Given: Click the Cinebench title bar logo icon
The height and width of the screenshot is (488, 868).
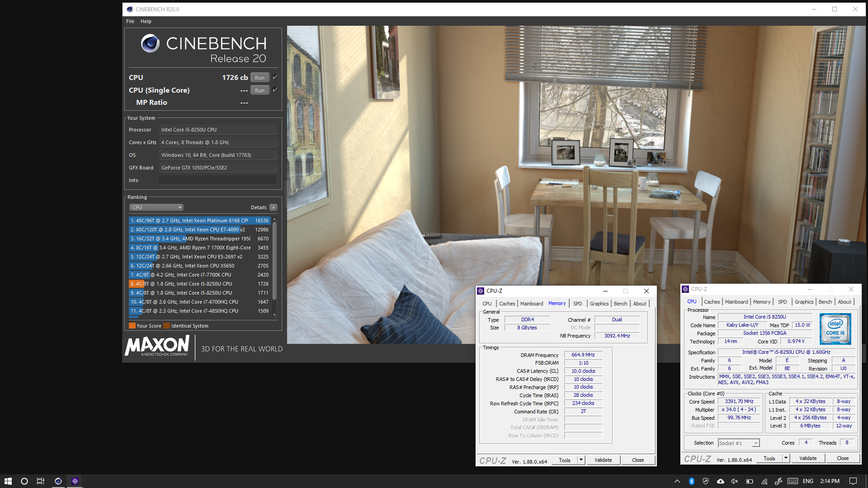Looking at the screenshot, I should click(x=130, y=9).
